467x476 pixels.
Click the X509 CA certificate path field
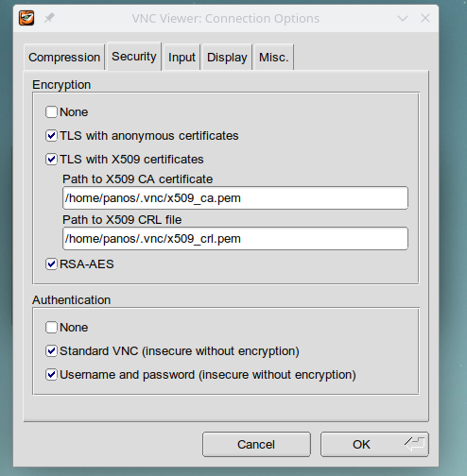pyautogui.click(x=235, y=198)
